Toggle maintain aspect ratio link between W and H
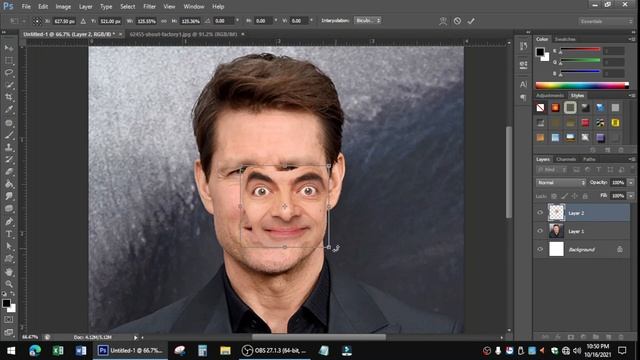The height and width of the screenshot is (360, 640). pos(164,21)
